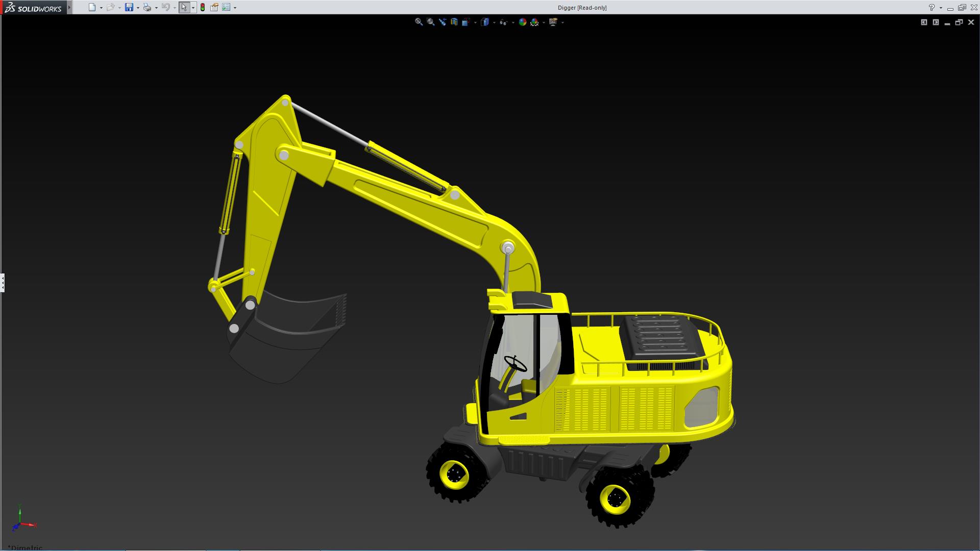Select the Zoom to Area tool
Viewport: 980px width, 551px height.
pos(430,22)
